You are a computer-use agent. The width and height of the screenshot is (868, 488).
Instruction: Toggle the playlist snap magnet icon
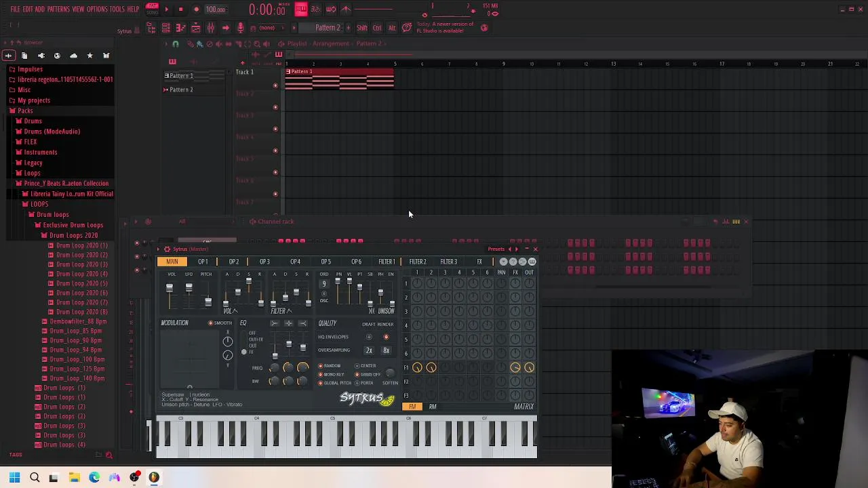click(x=175, y=44)
